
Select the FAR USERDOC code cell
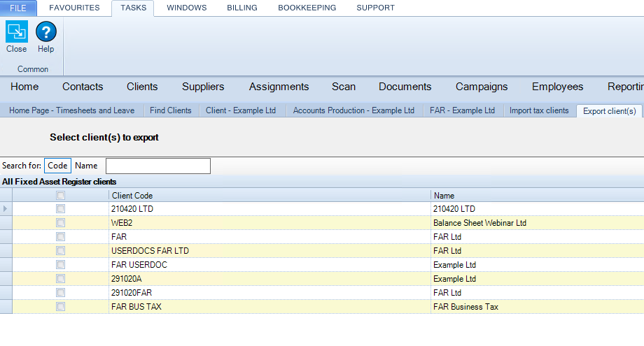pos(269,264)
